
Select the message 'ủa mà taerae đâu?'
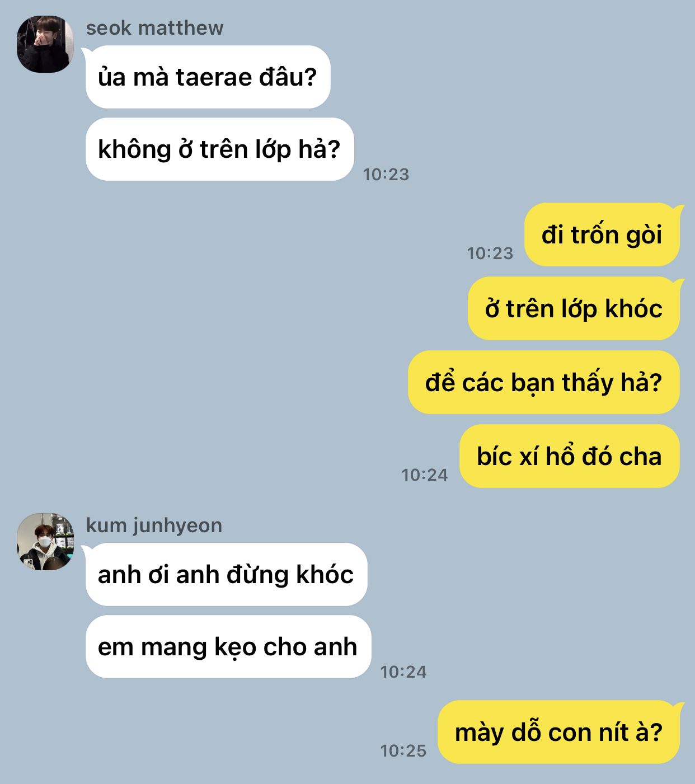[x=208, y=77]
